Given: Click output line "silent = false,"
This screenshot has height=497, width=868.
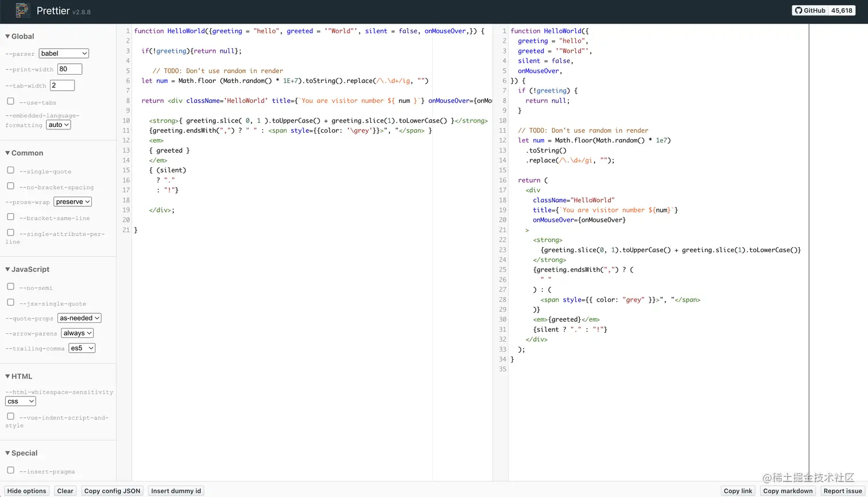Looking at the screenshot, I should [x=546, y=61].
